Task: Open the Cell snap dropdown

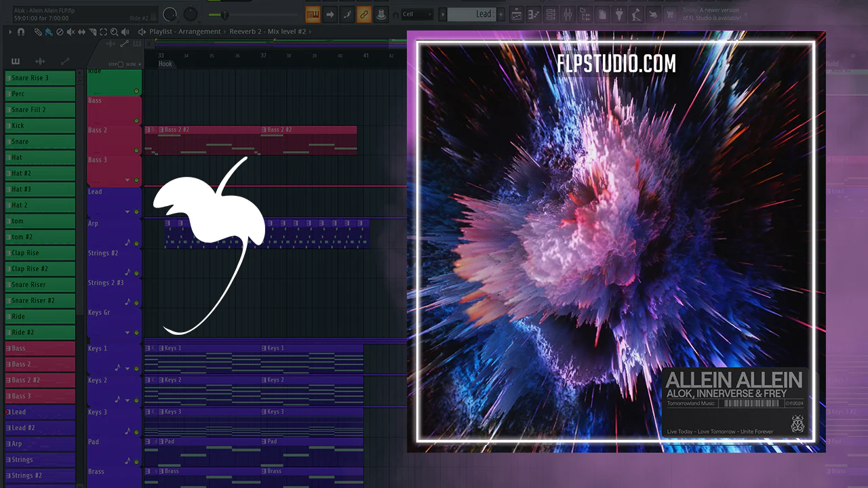Action: click(x=417, y=14)
